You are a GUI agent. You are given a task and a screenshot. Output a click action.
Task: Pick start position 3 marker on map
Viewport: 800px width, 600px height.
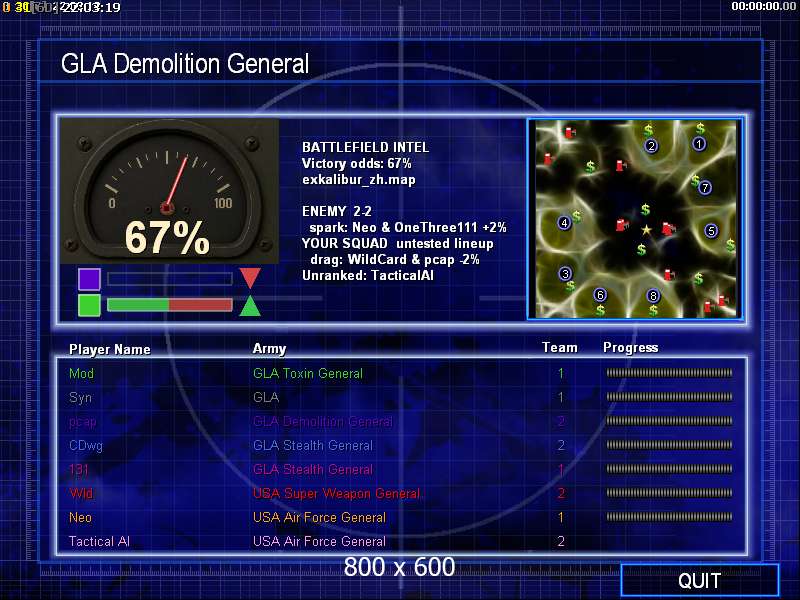point(565,273)
